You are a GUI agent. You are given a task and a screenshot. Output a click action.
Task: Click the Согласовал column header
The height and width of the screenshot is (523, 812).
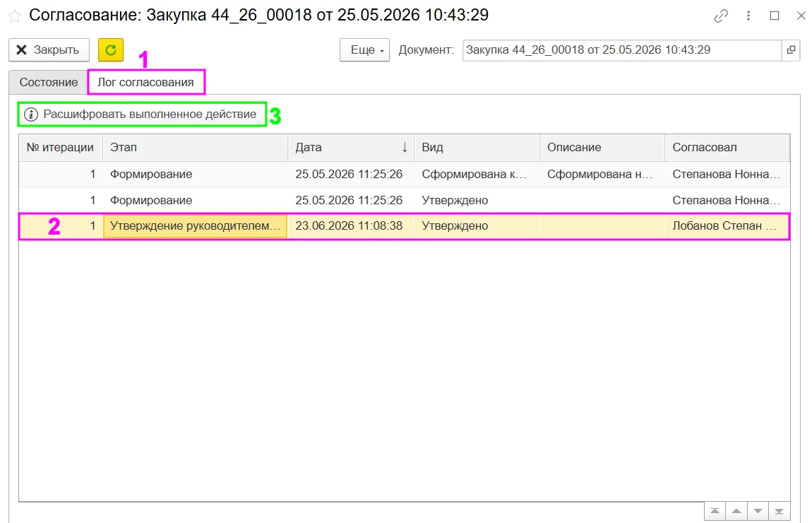coord(727,148)
